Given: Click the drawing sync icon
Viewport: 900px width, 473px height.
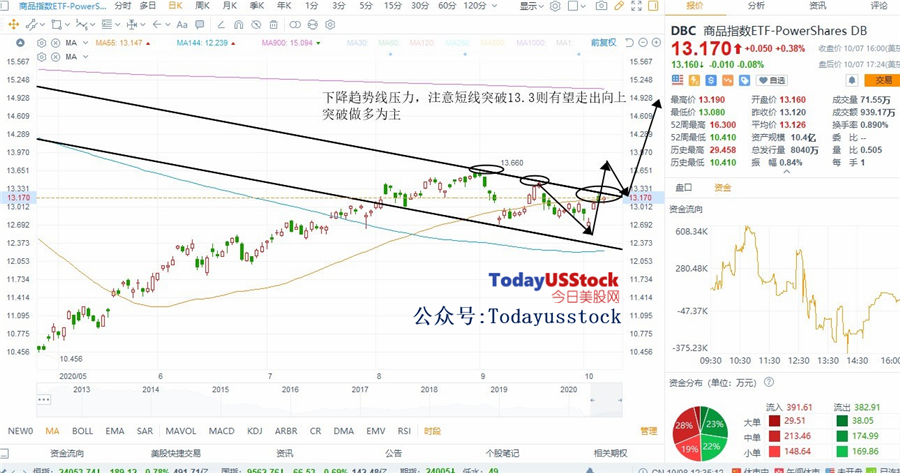Looking at the screenshot, I should [312, 25].
